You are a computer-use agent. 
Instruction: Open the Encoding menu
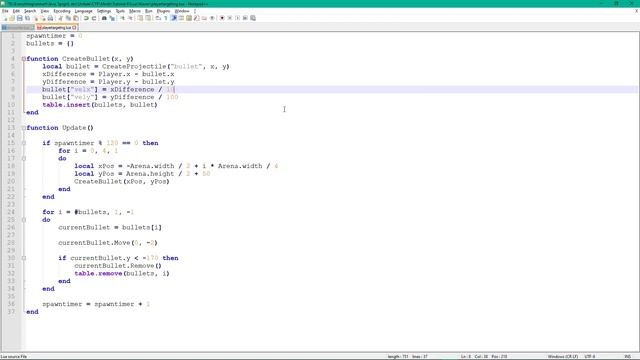62,11
